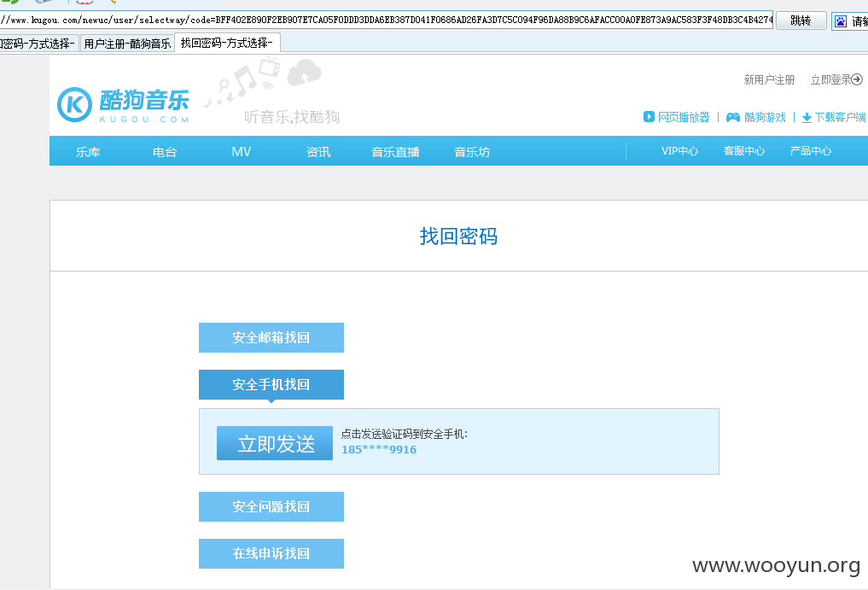Click the 立即登录 link

(x=831, y=79)
